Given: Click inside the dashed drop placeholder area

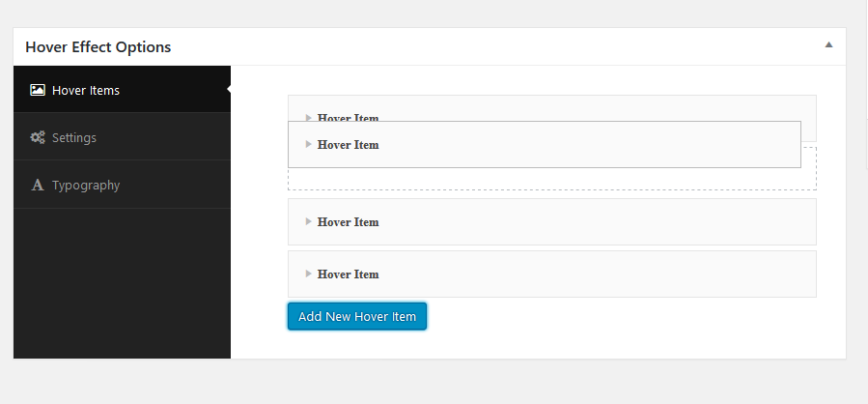Looking at the screenshot, I should click(x=552, y=179).
